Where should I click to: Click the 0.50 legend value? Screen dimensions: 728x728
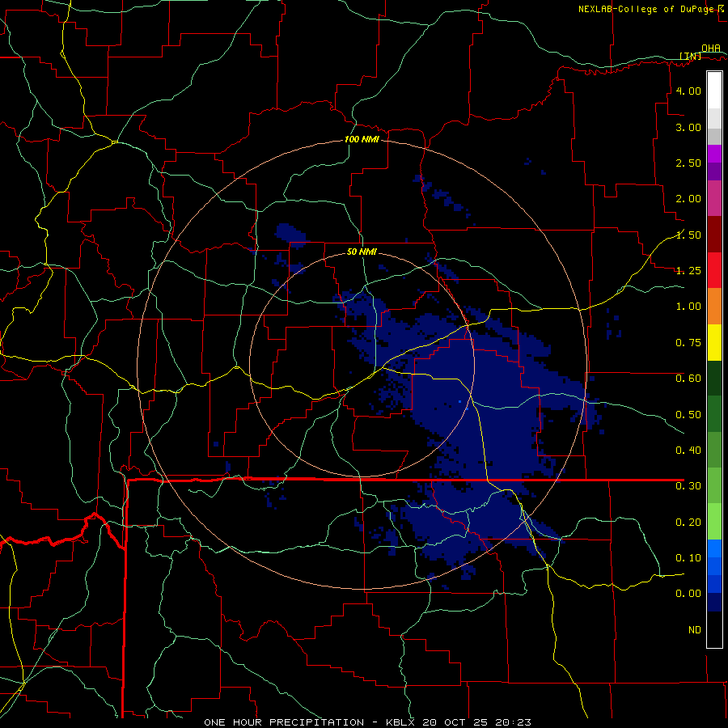pos(688,415)
